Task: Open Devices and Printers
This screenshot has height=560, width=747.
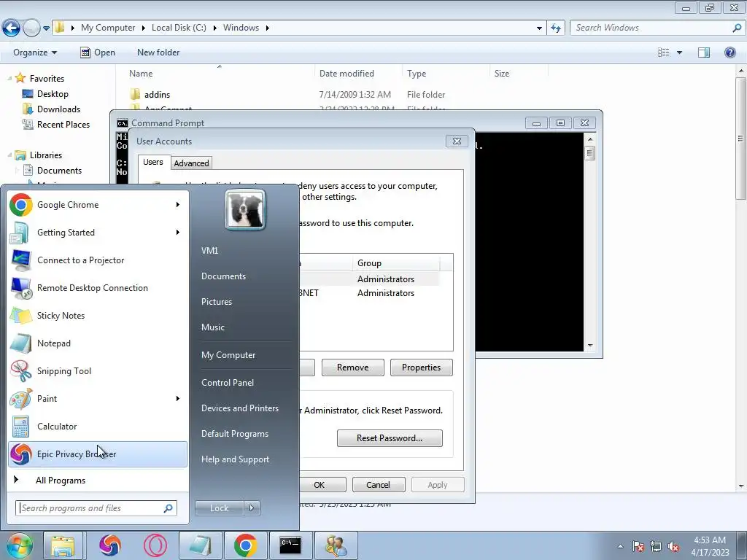Action: click(x=239, y=408)
